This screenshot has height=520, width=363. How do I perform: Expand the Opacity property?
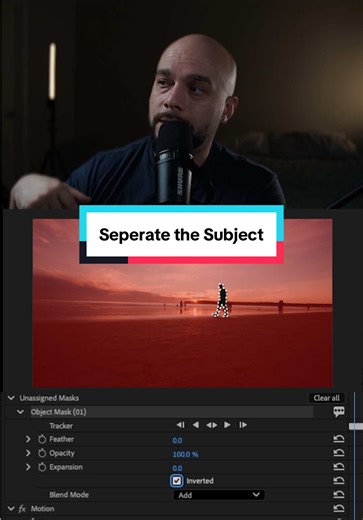[28, 453]
